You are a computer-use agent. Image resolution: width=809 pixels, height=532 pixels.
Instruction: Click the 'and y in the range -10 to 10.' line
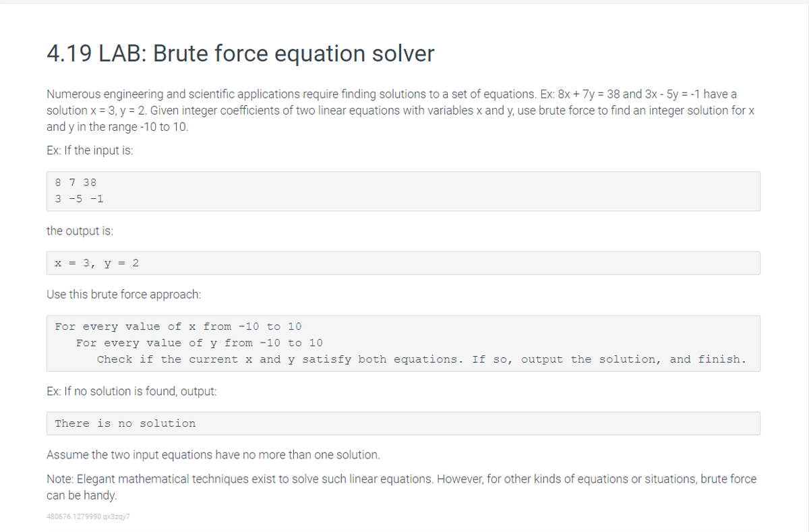pyautogui.click(x=117, y=126)
